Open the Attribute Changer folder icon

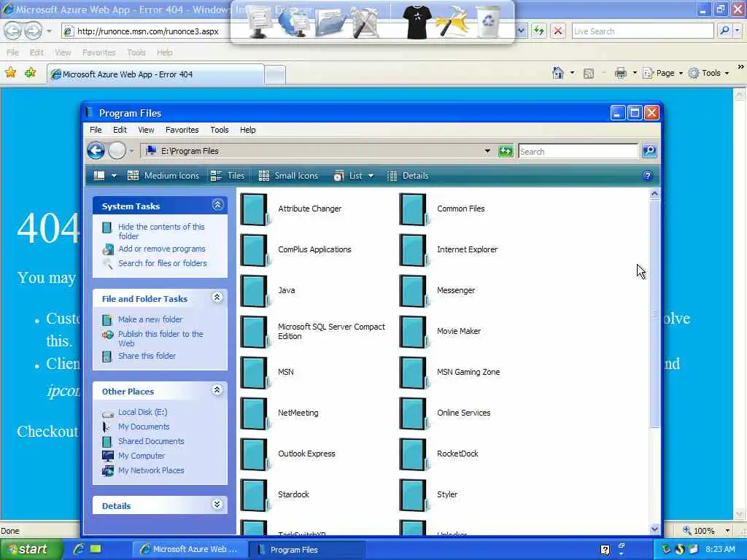255,209
